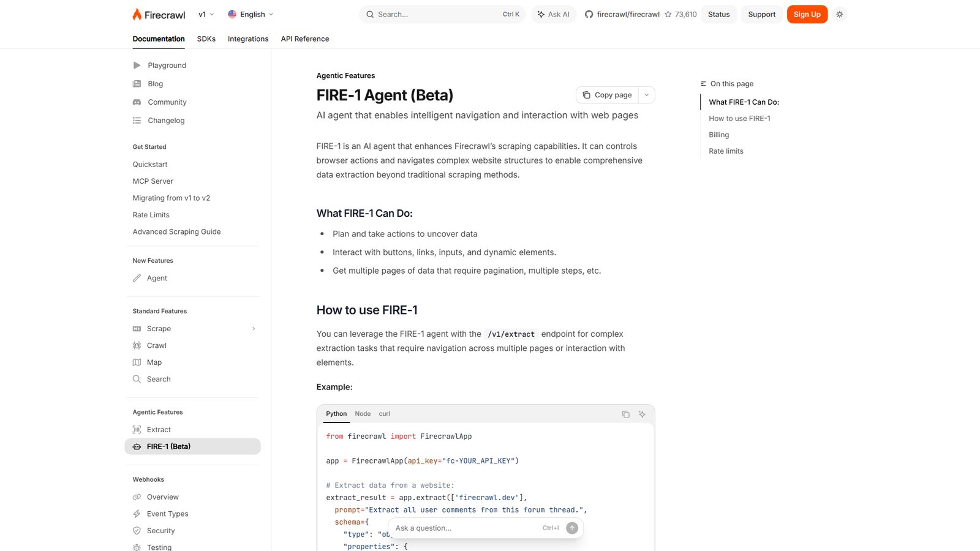Screen dimensions: 980x551
Task: Select the Community sidebar icon
Action: (x=137, y=102)
